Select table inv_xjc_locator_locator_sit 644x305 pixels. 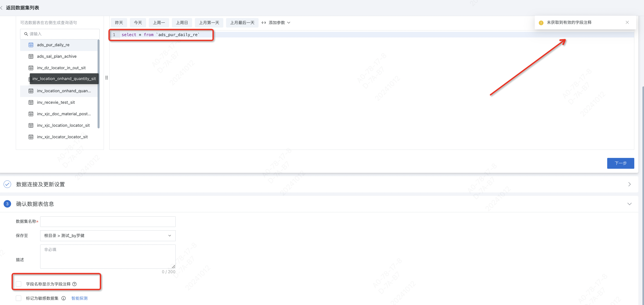pyautogui.click(x=59, y=137)
